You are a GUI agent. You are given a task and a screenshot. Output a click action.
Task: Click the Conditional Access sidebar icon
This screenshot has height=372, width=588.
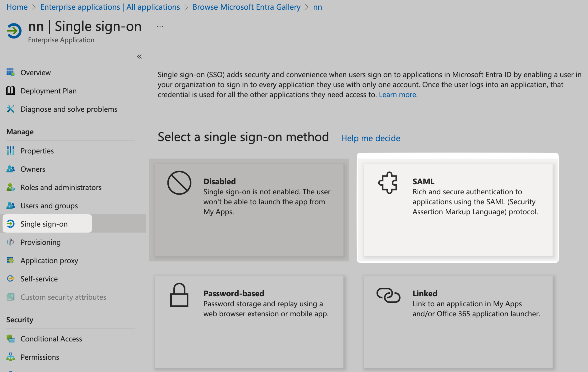click(10, 339)
